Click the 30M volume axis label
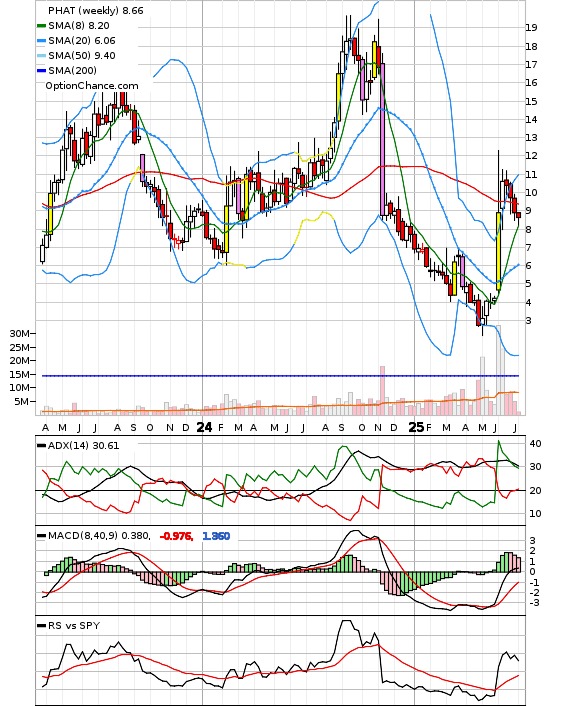 20,334
